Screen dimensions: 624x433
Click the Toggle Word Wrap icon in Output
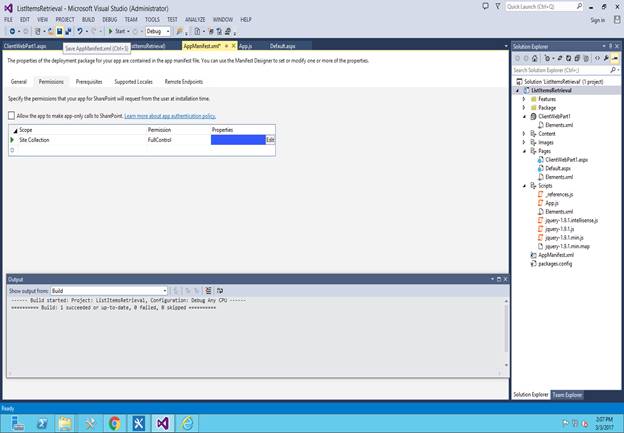tap(220, 291)
